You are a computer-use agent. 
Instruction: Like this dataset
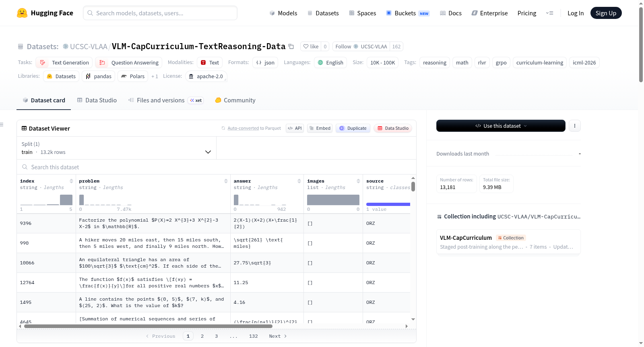(311, 47)
